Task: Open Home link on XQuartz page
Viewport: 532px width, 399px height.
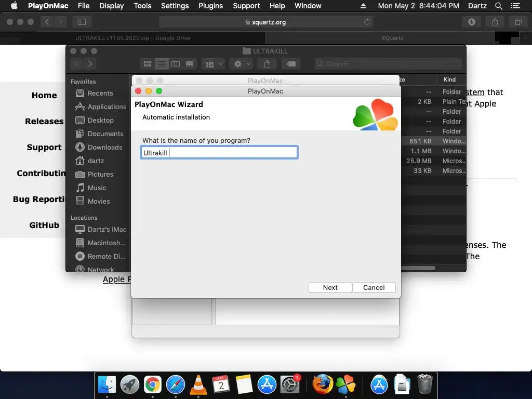Action: pos(44,96)
